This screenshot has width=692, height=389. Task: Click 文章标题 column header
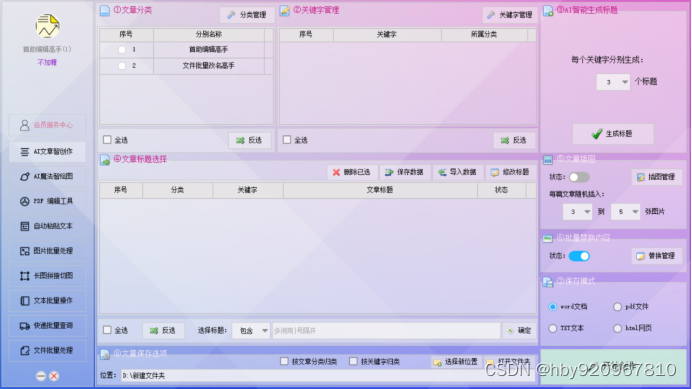380,190
